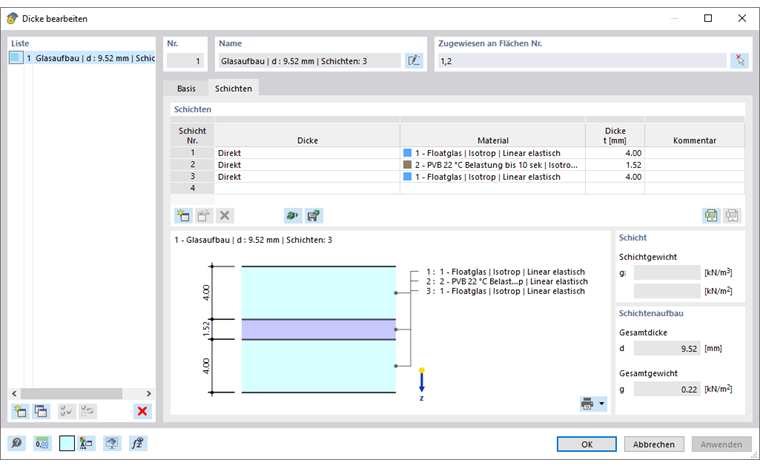Viewport: 760px width, 467px height.
Task: Select list entry 1 Glasaufbau
Action: click(x=82, y=58)
